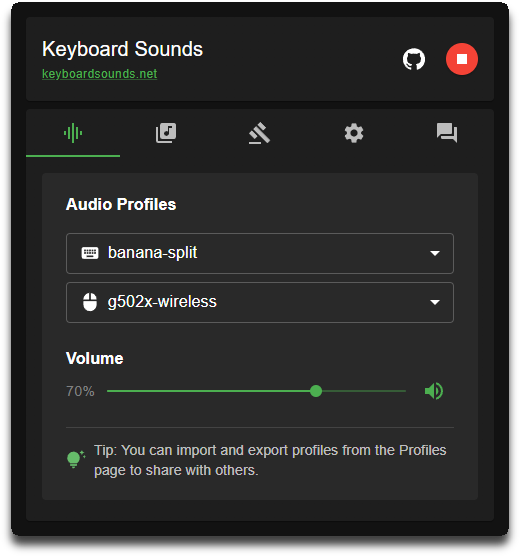The image size is (520, 556).
Task: Open the Profiles music library tab
Action: [x=166, y=133]
